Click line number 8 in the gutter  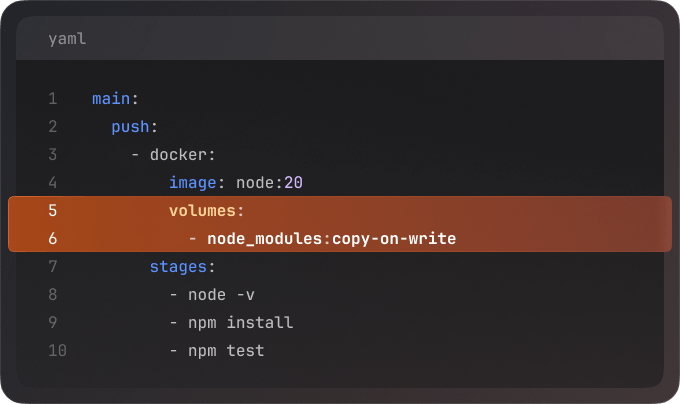[52, 295]
